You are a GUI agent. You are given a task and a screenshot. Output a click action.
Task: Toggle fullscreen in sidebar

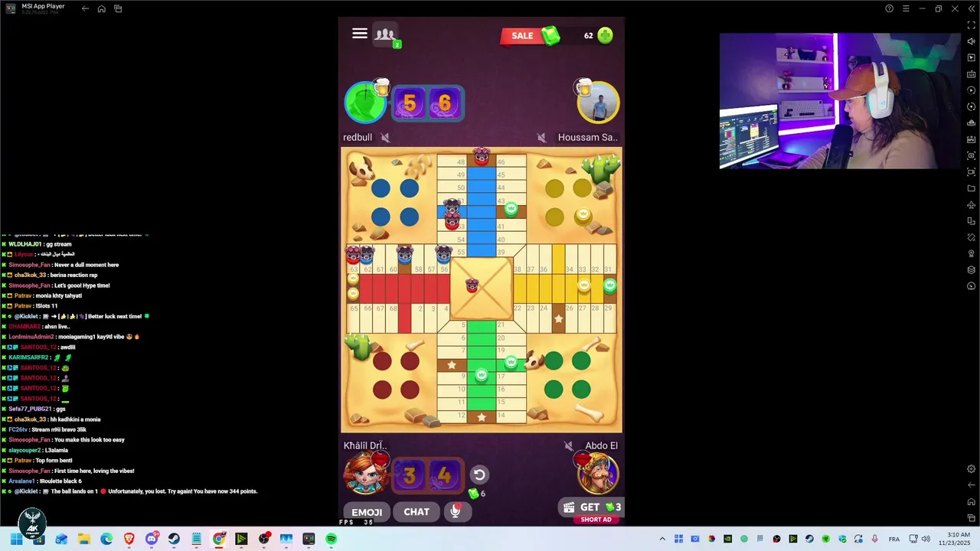pyautogui.click(x=971, y=25)
